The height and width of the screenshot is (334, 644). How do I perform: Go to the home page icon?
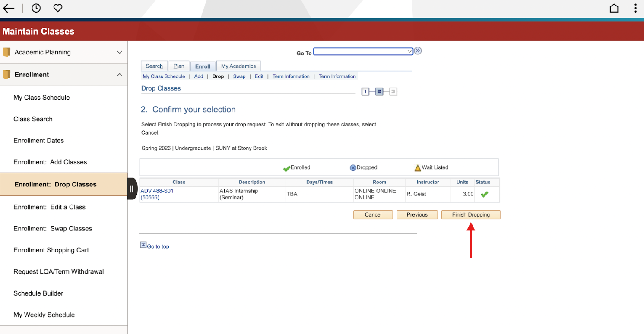614,8
